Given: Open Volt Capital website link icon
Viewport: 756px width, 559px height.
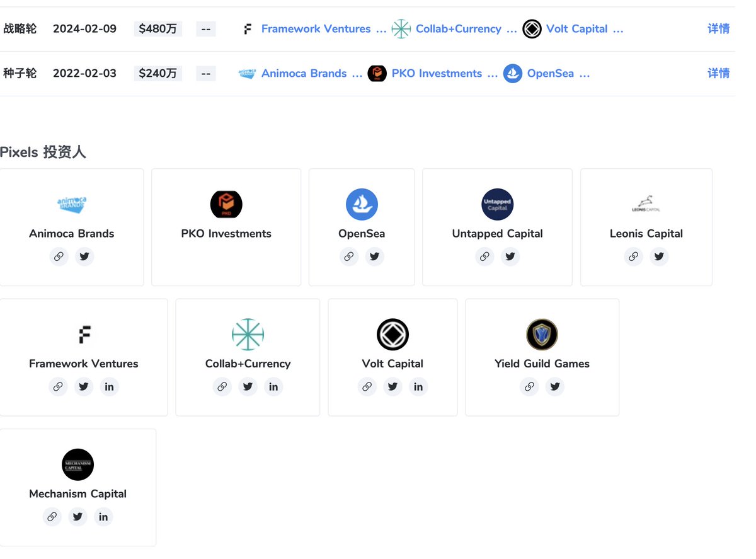Looking at the screenshot, I should click(x=367, y=386).
